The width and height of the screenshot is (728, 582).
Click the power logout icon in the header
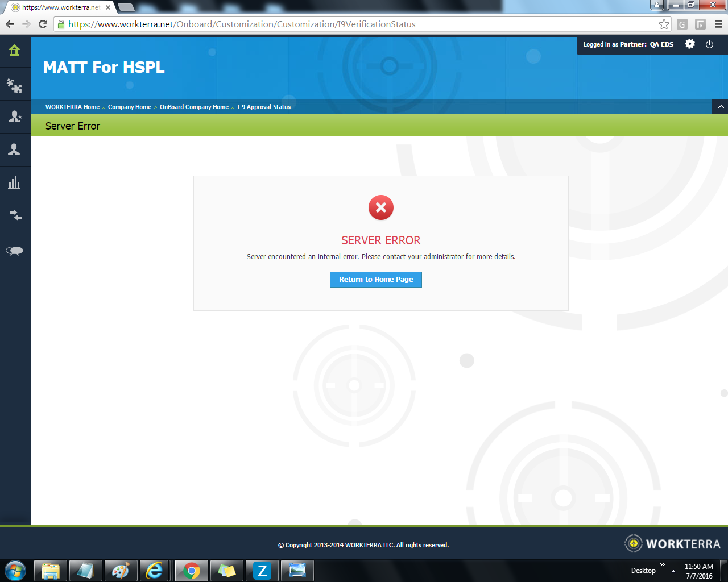click(709, 44)
